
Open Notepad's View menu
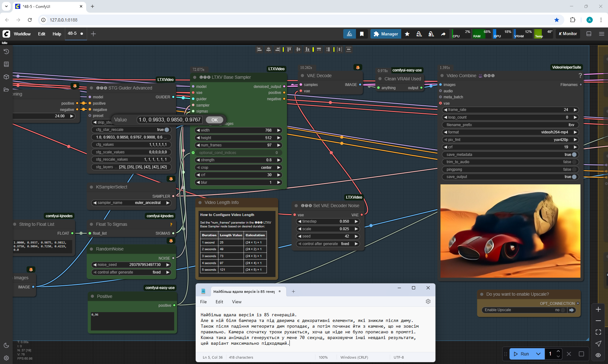click(237, 302)
